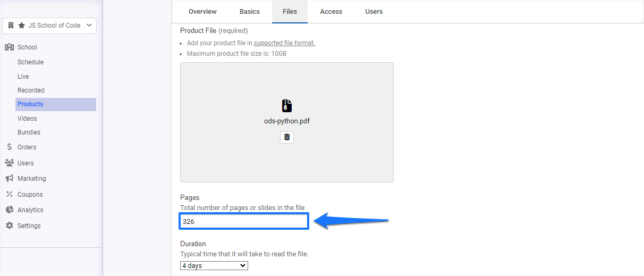Screen dimensions: 644x276
Task: Click the Analytics pie chart icon
Action: point(9,210)
